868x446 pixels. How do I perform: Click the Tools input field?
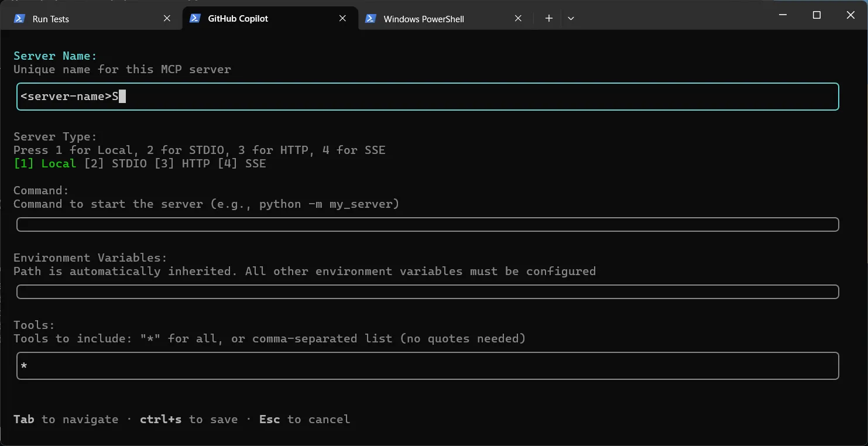428,366
